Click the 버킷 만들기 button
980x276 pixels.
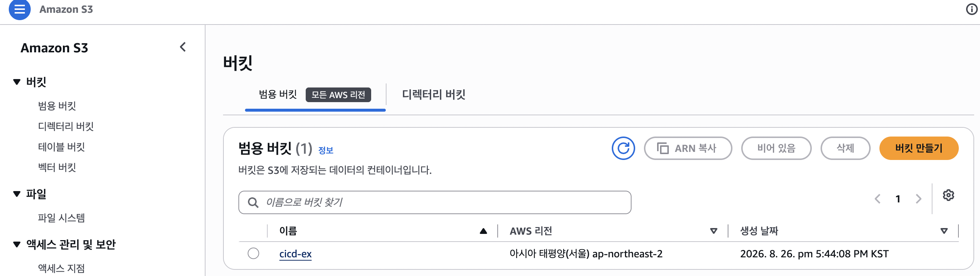[x=918, y=148]
